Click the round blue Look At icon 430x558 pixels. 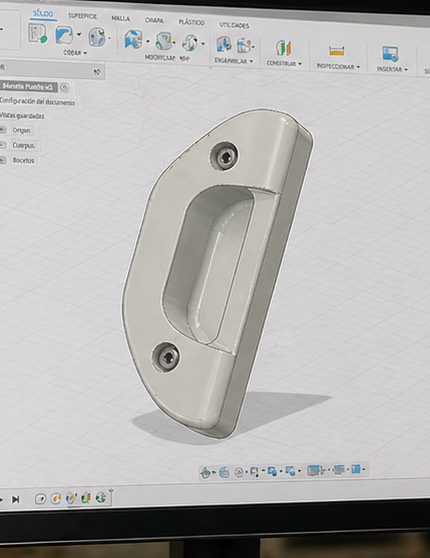coord(224,473)
